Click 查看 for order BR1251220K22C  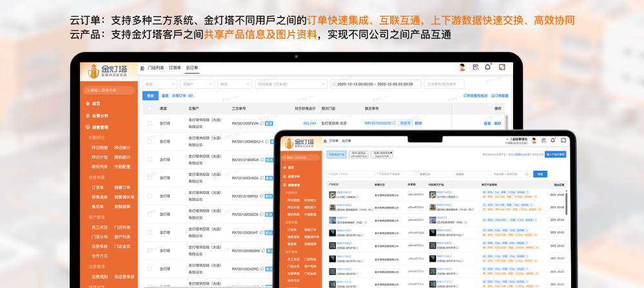click(x=487, y=123)
